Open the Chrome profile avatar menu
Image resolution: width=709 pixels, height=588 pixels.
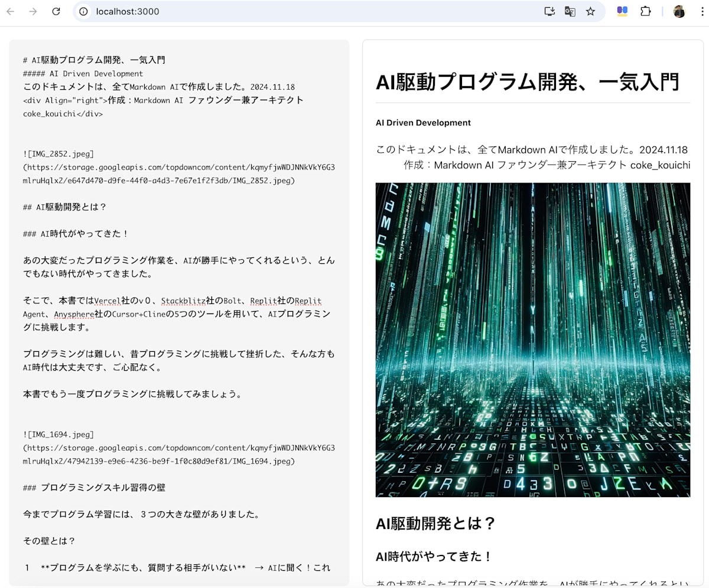679,11
